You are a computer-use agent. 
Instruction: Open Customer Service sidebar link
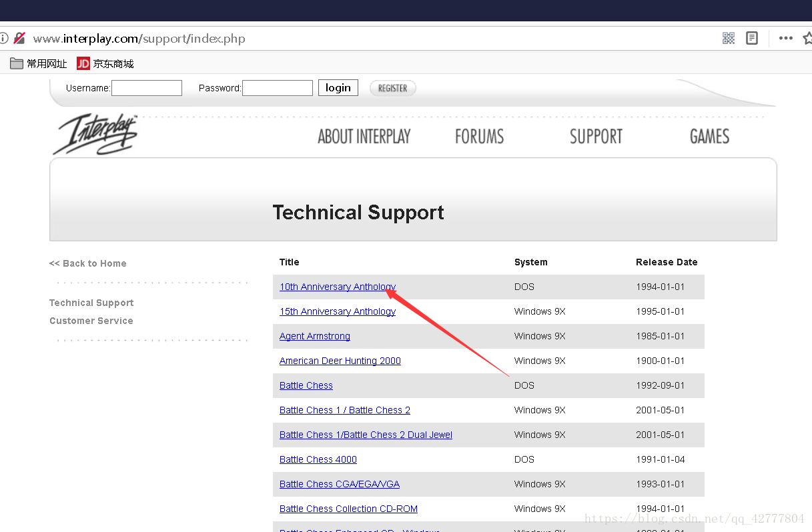pyautogui.click(x=91, y=321)
